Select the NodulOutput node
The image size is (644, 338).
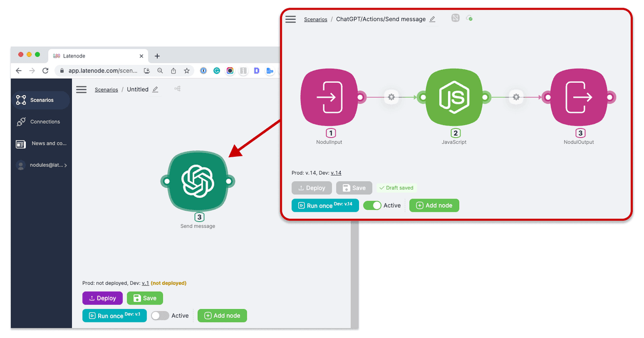click(579, 98)
